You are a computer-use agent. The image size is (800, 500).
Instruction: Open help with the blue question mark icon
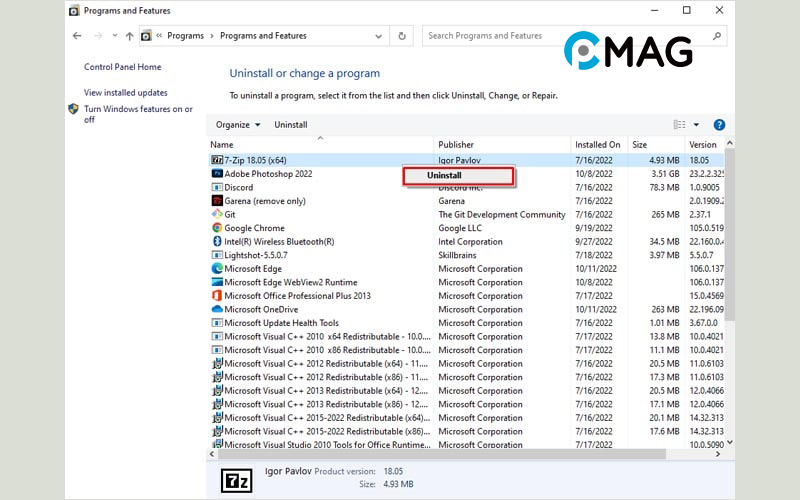[719, 125]
